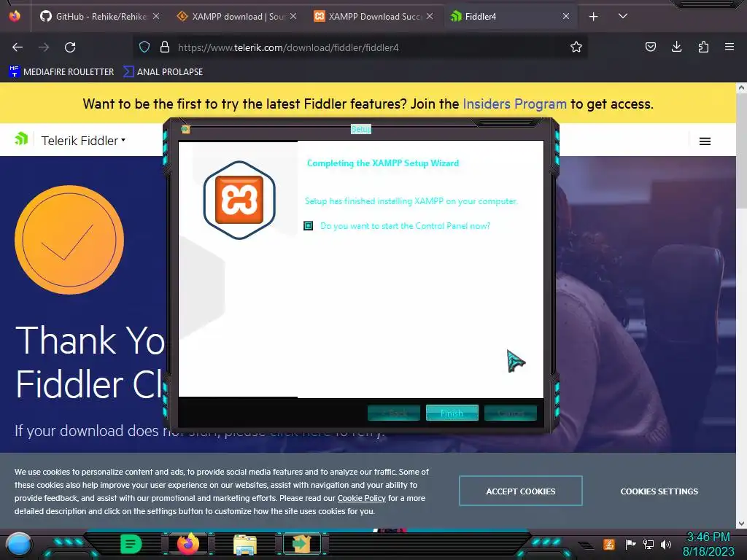This screenshot has width=747, height=560.
Task: Open the Telerik page hamburger menu
Action: 705,141
